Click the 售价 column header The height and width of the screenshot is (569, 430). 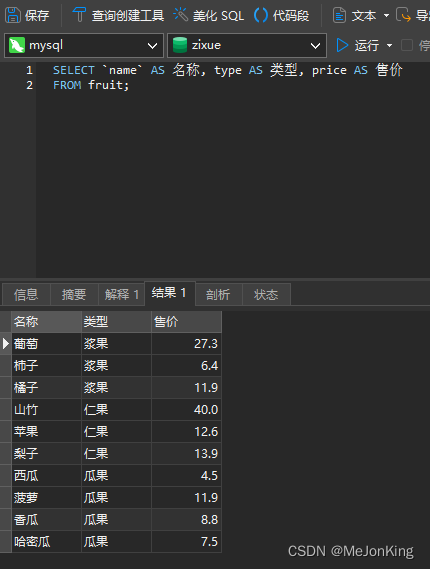[187, 322]
